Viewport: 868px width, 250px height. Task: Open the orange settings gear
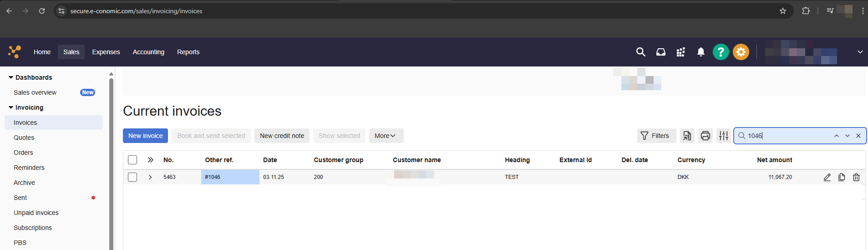click(x=741, y=52)
